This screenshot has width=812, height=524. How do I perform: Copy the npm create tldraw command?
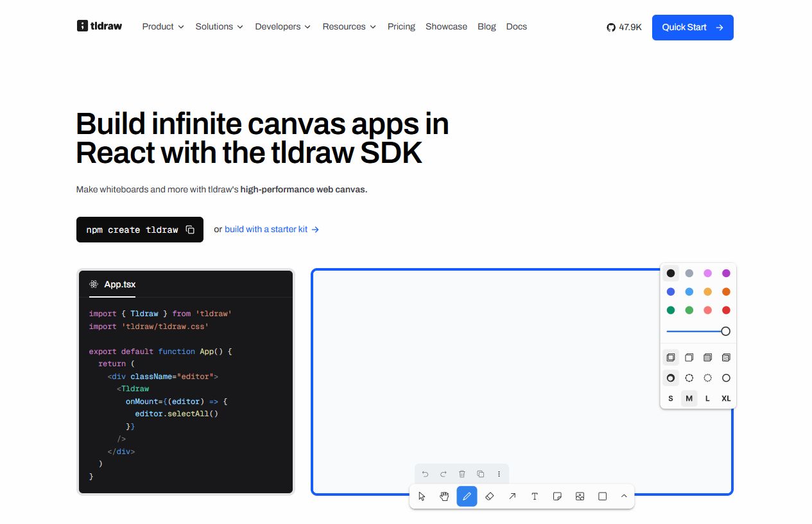pos(190,230)
